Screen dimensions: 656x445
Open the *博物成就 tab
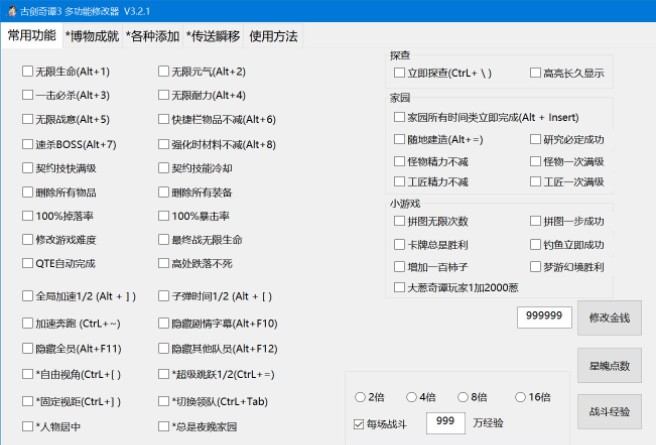click(92, 36)
